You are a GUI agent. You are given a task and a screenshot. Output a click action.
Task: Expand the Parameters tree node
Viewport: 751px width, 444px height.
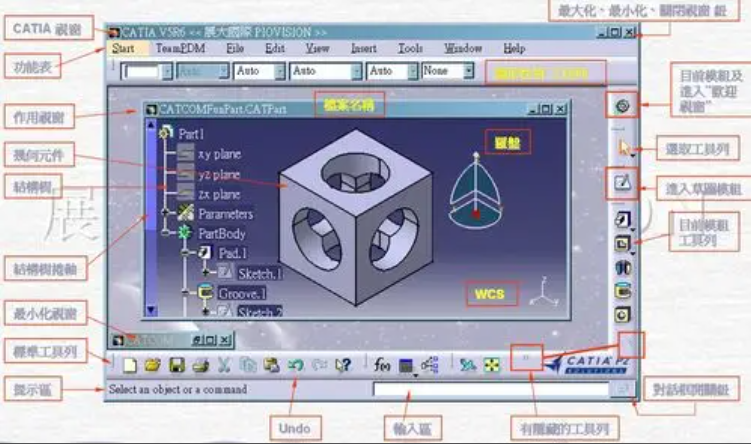[165, 212]
